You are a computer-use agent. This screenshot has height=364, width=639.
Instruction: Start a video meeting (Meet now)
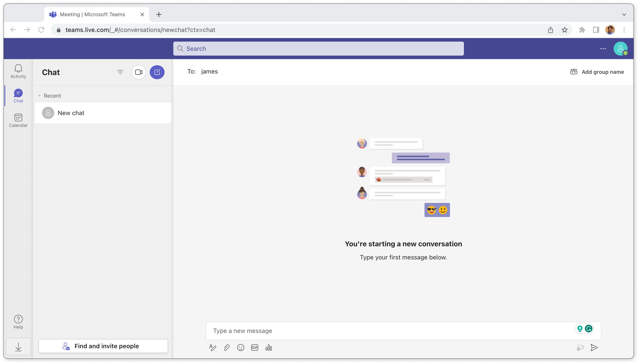(x=139, y=72)
